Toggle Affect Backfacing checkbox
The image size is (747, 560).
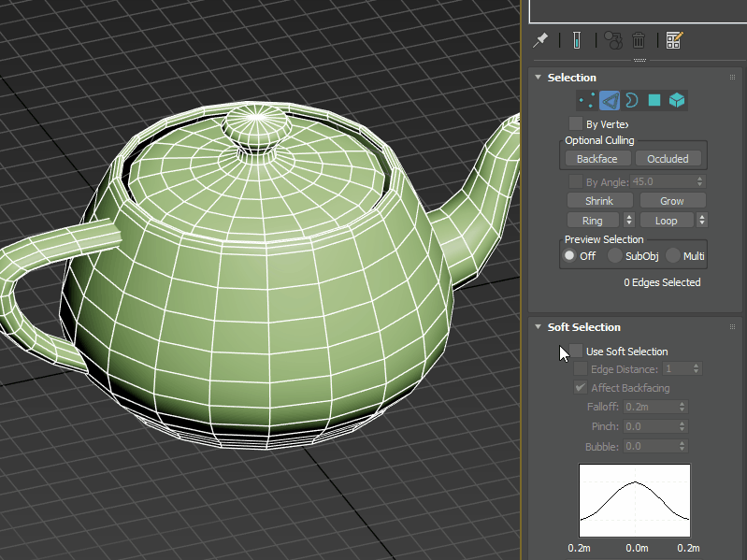tap(581, 387)
